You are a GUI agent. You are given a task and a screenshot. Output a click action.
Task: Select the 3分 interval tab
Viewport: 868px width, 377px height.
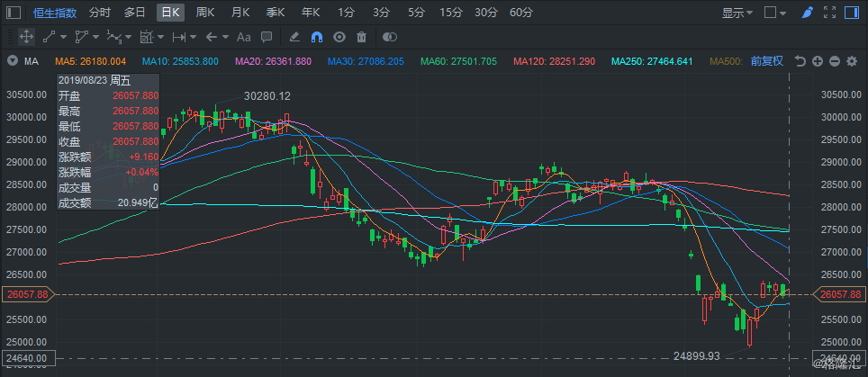(381, 13)
